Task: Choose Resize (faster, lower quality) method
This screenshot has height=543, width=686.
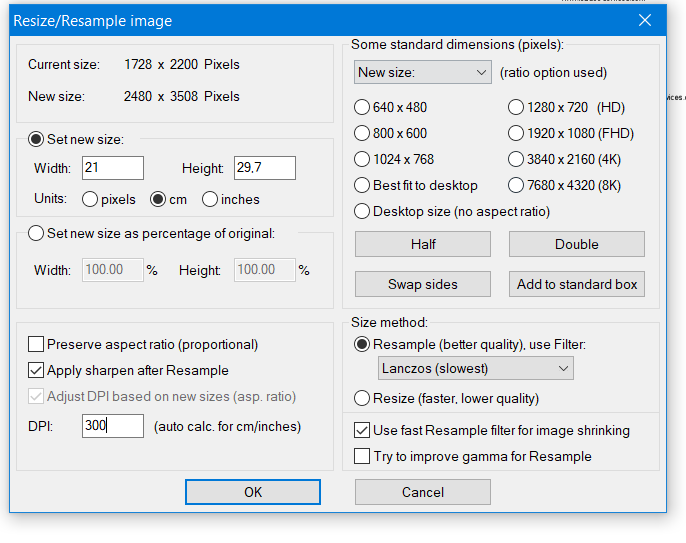Action: coord(363,398)
